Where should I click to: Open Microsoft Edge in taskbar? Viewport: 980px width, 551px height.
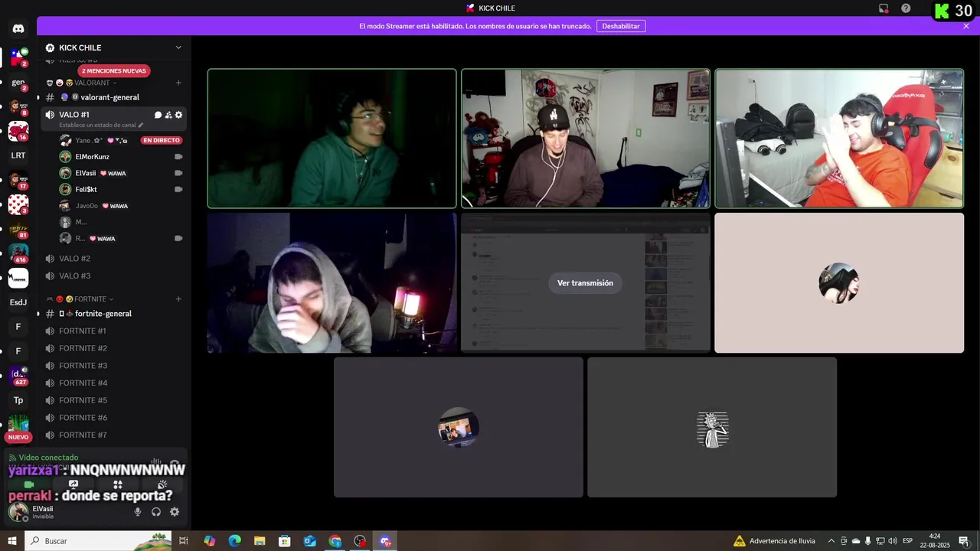[x=234, y=541]
